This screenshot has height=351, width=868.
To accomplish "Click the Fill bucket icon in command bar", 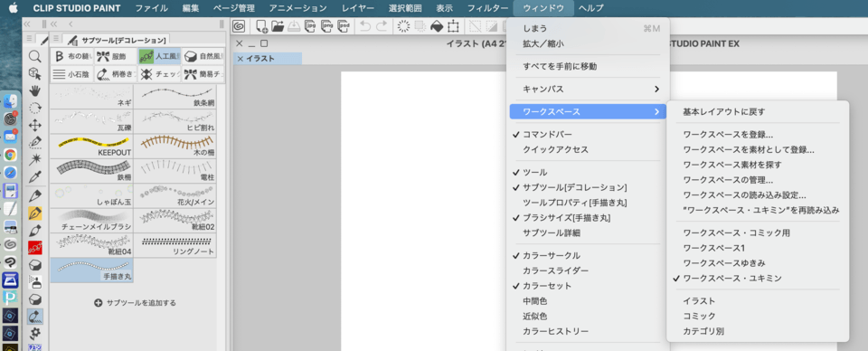I will 438,26.
